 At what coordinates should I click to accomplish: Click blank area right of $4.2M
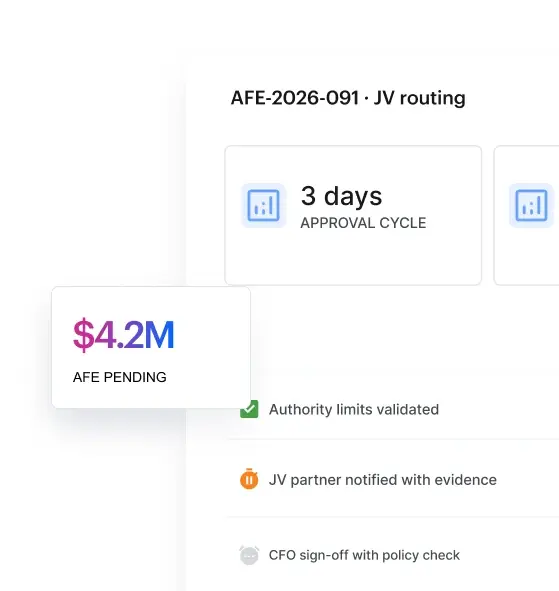coord(211,335)
